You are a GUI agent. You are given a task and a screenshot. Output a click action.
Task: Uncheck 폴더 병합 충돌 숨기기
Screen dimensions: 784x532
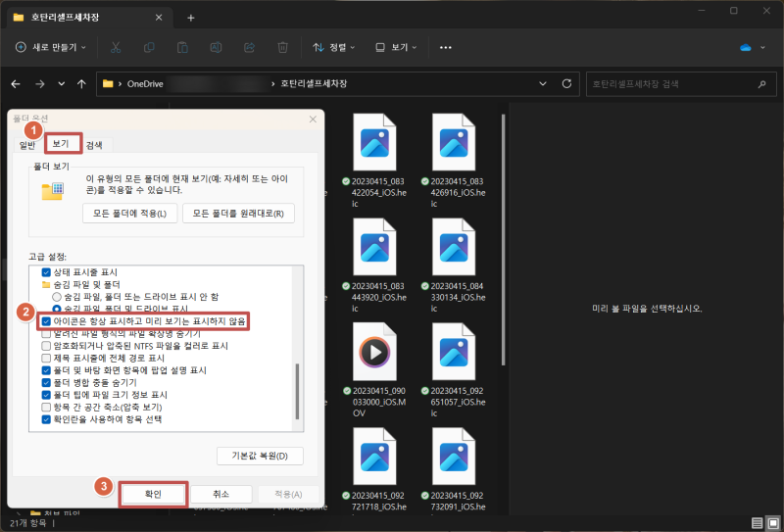46,382
